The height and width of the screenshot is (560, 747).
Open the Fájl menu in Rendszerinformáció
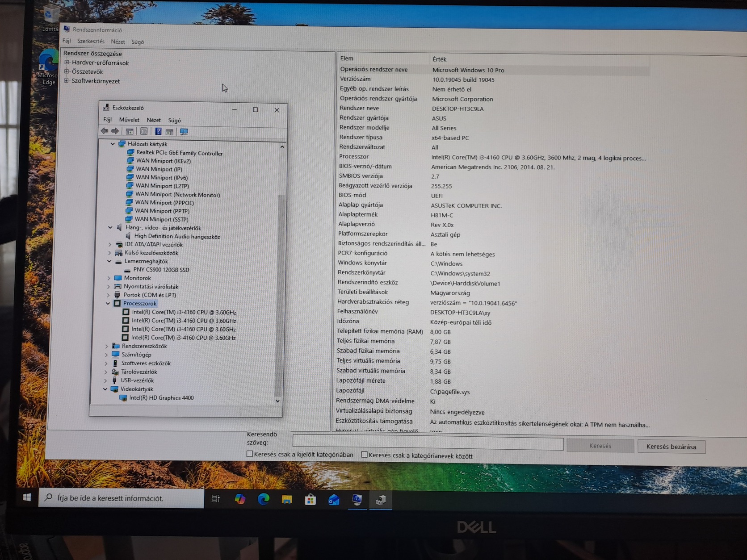67,41
